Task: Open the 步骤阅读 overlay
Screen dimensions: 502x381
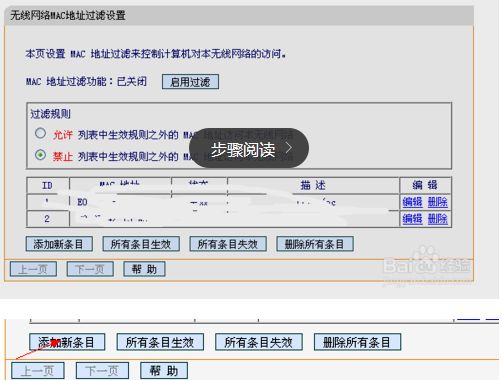Action: tap(249, 148)
